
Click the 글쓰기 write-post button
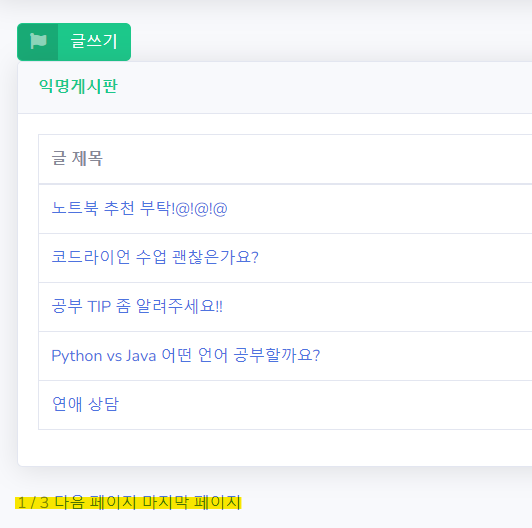[74, 42]
